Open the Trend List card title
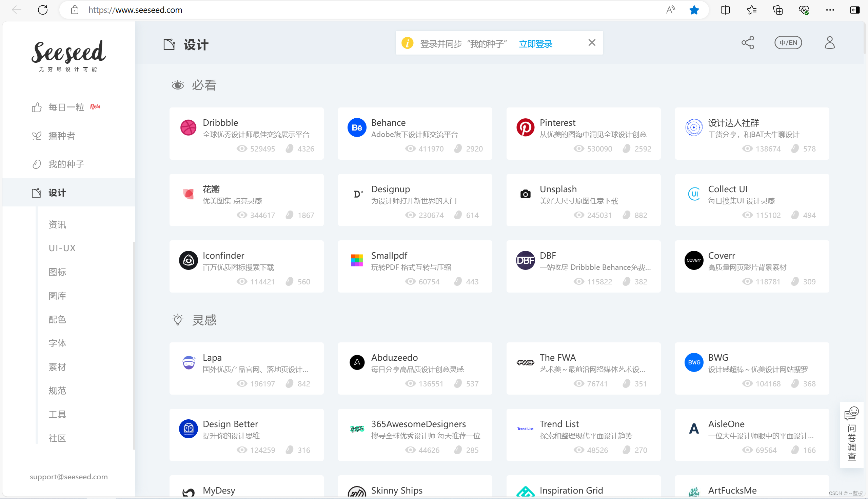 click(559, 424)
